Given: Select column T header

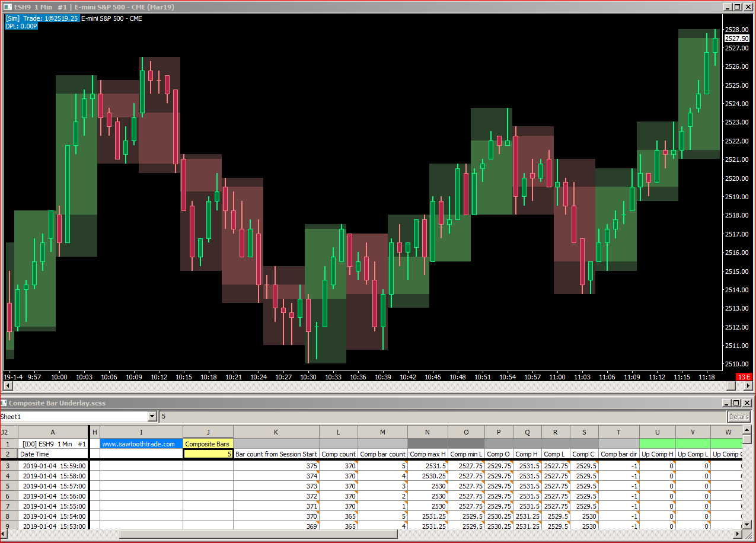Looking at the screenshot, I should (x=619, y=432).
